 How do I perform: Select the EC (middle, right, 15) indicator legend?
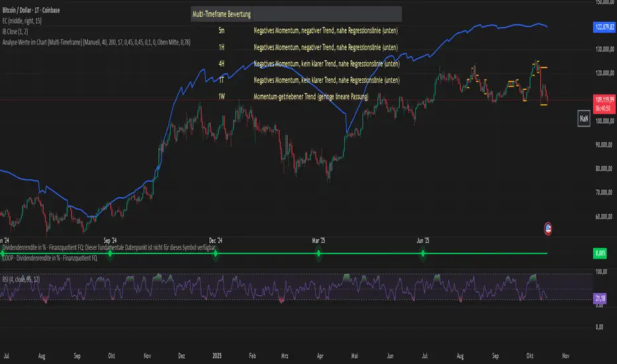(28, 13)
